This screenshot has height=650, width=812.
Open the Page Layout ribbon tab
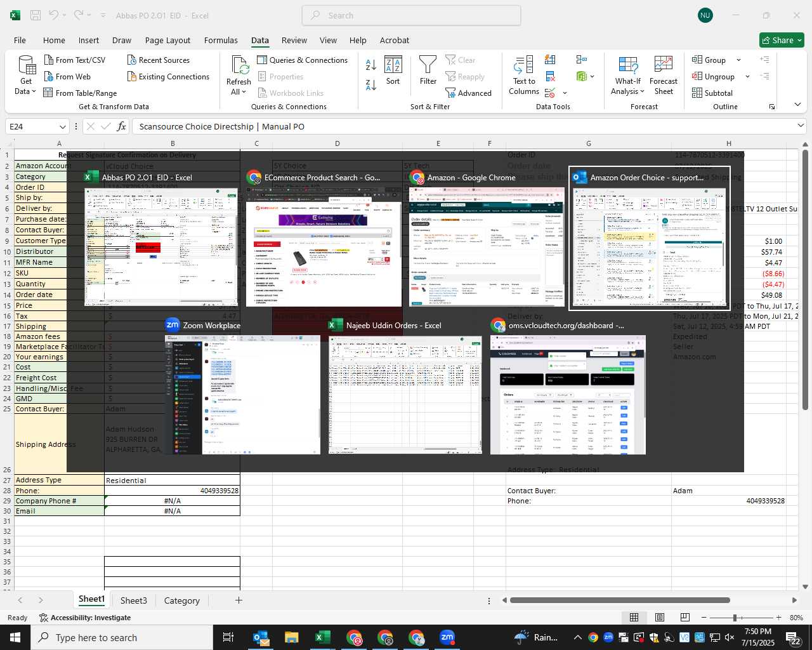[167, 40]
